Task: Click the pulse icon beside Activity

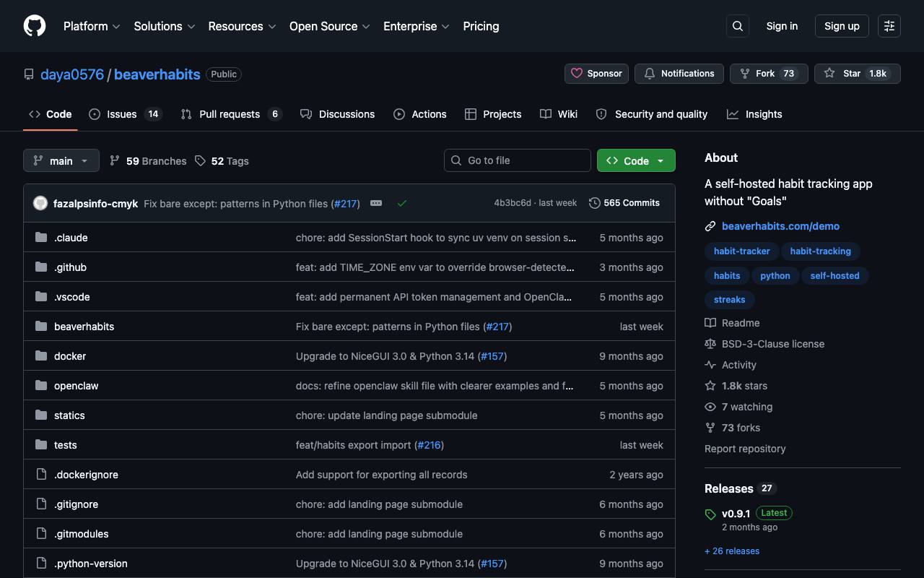Action: point(710,365)
